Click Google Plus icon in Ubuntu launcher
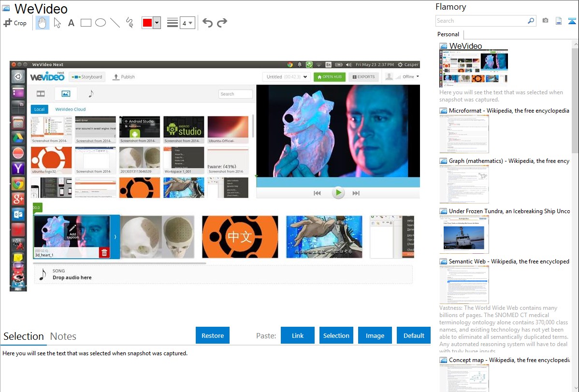This screenshot has width=579, height=392. tap(18, 199)
